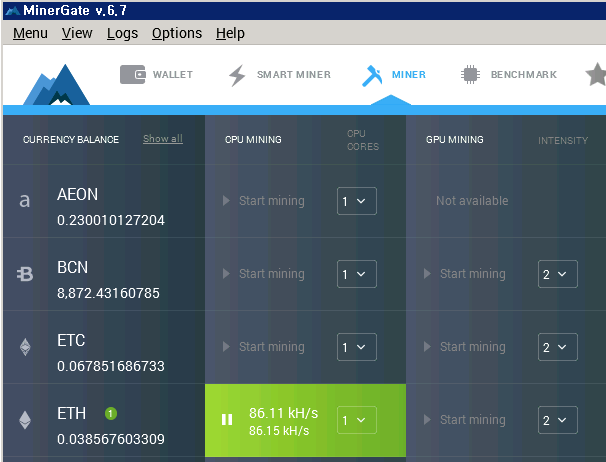Click the Smart Miner lightning bolt icon
This screenshot has height=462, width=606.
click(237, 75)
